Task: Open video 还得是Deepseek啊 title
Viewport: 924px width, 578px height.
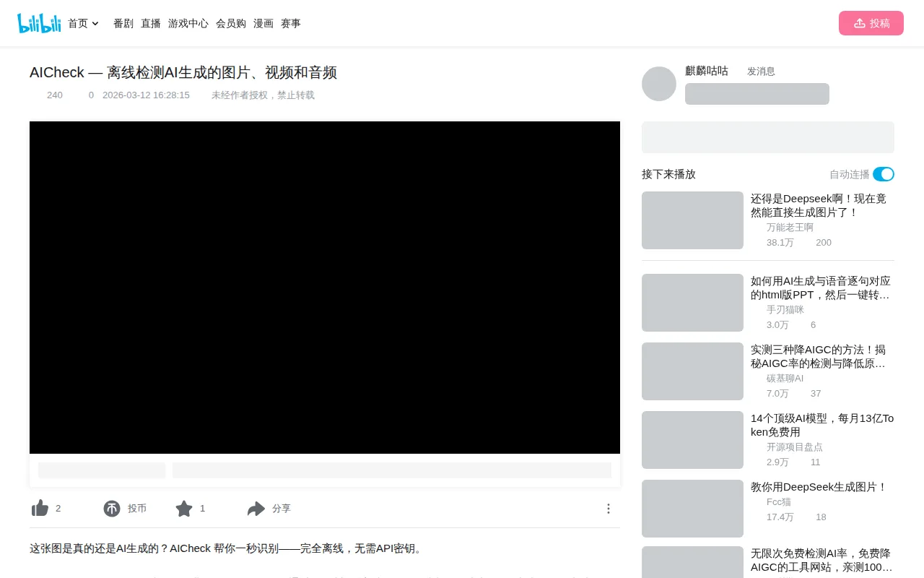Action: 819,205
